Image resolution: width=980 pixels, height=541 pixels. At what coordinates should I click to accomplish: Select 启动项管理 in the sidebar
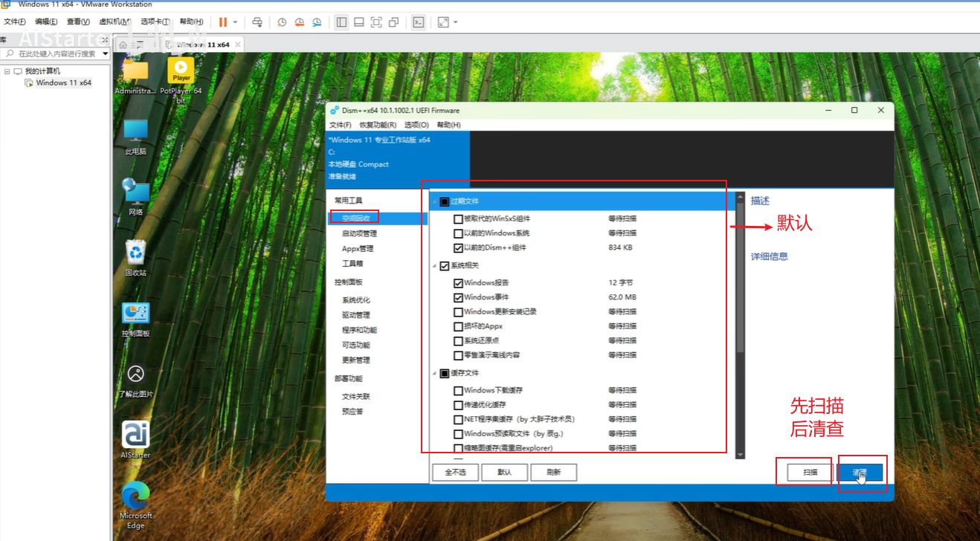359,233
